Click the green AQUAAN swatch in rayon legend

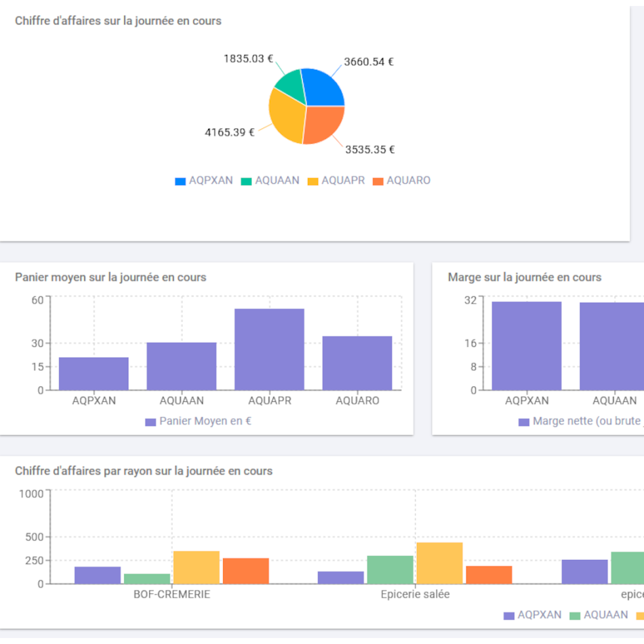point(576,616)
